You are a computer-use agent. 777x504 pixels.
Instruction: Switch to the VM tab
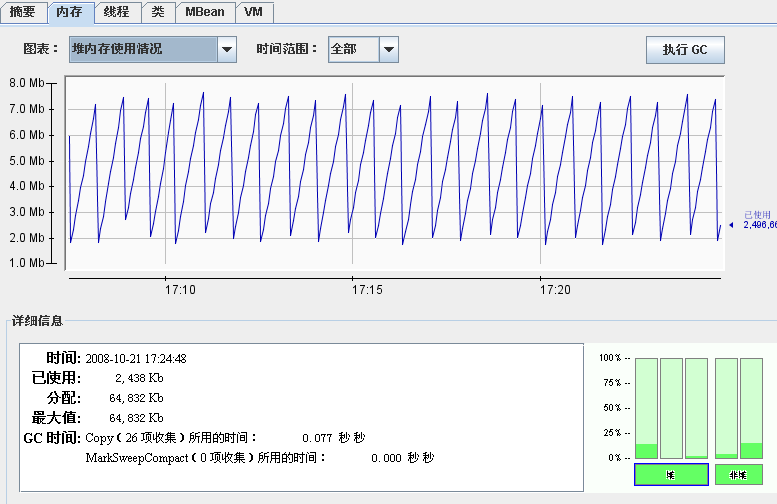[253, 12]
